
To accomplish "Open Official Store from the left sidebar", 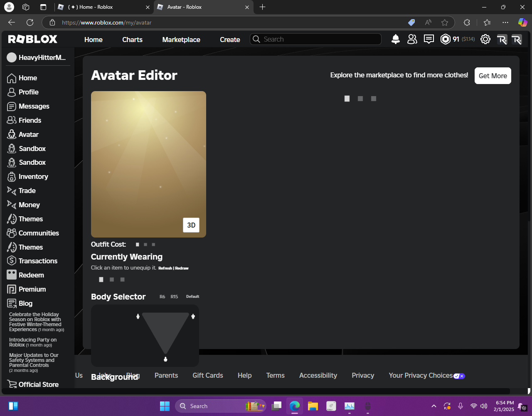I will (x=38, y=384).
